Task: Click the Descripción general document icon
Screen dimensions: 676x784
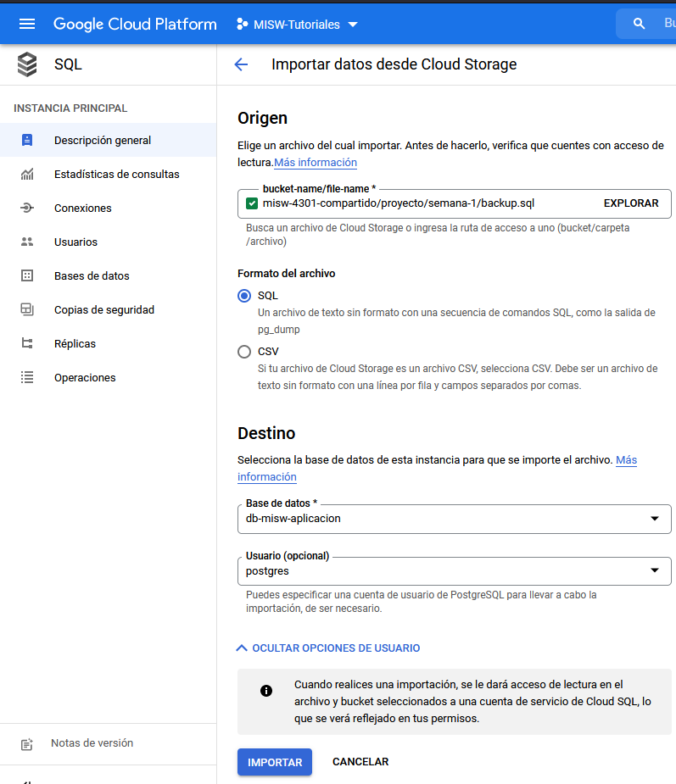Action: point(27,140)
